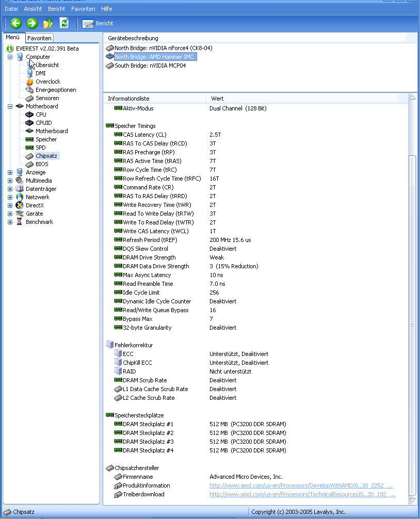Expand the Datenträger tree node
Screen dimensions: 420x519
pos(10,189)
